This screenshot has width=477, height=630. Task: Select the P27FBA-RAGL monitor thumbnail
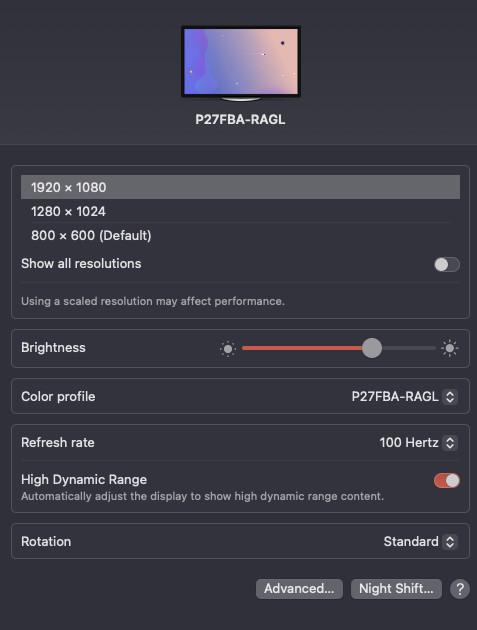point(241,63)
